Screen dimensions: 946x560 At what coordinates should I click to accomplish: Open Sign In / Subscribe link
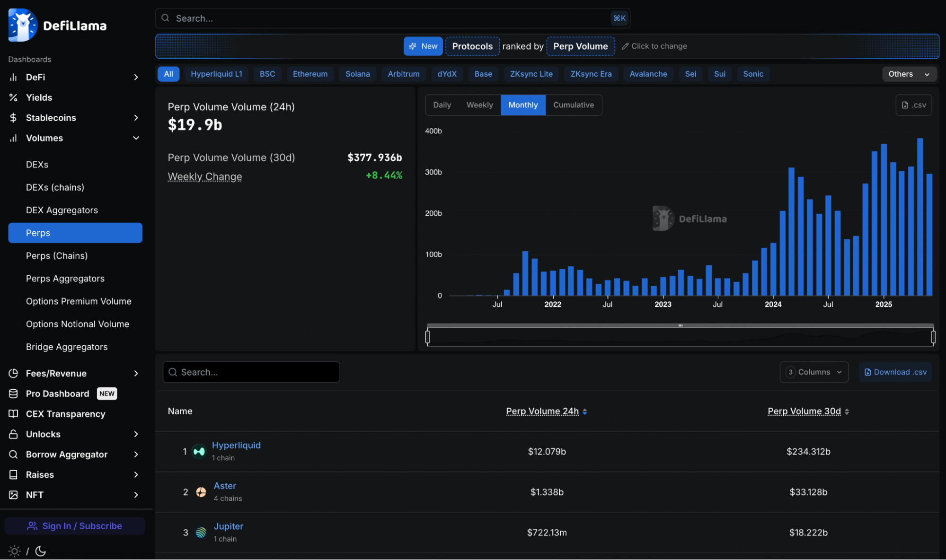click(x=75, y=526)
